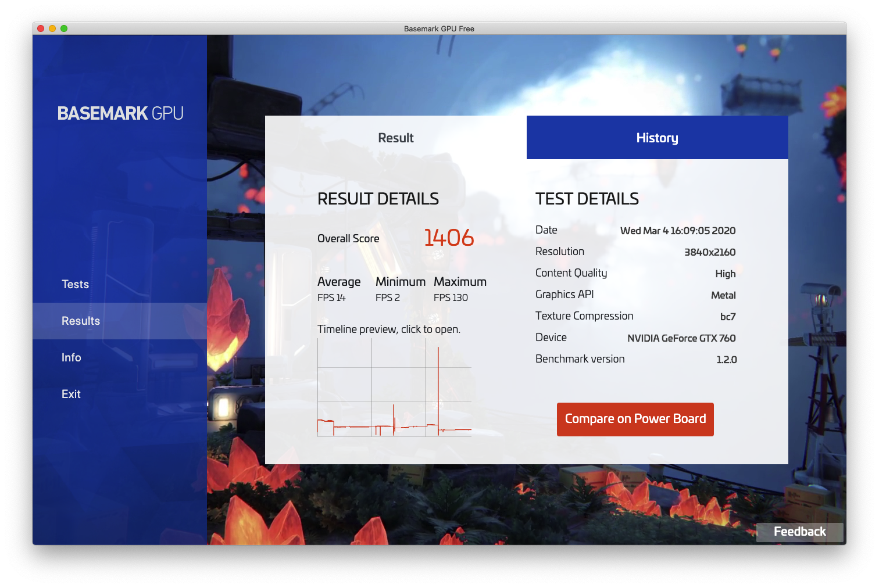Click the Basemark GPU Free window title
Viewport: 879px width, 588px height.
click(x=439, y=28)
